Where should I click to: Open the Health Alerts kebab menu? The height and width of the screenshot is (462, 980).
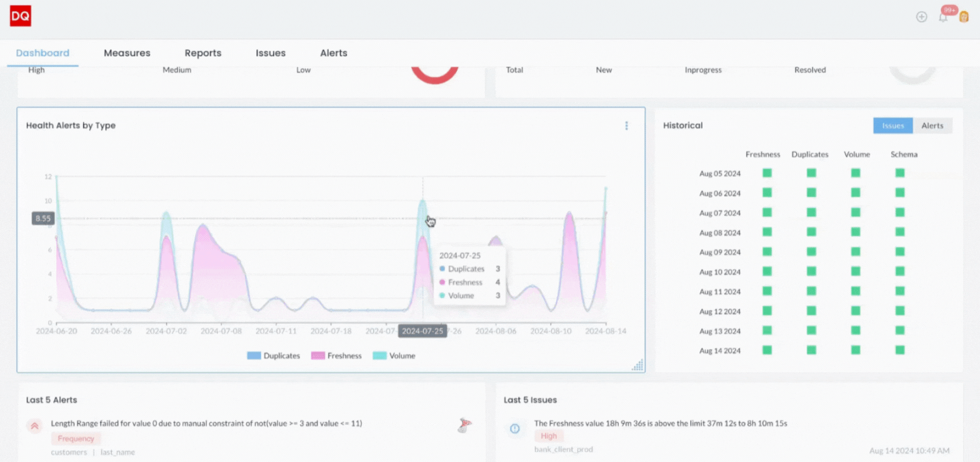[x=626, y=125]
